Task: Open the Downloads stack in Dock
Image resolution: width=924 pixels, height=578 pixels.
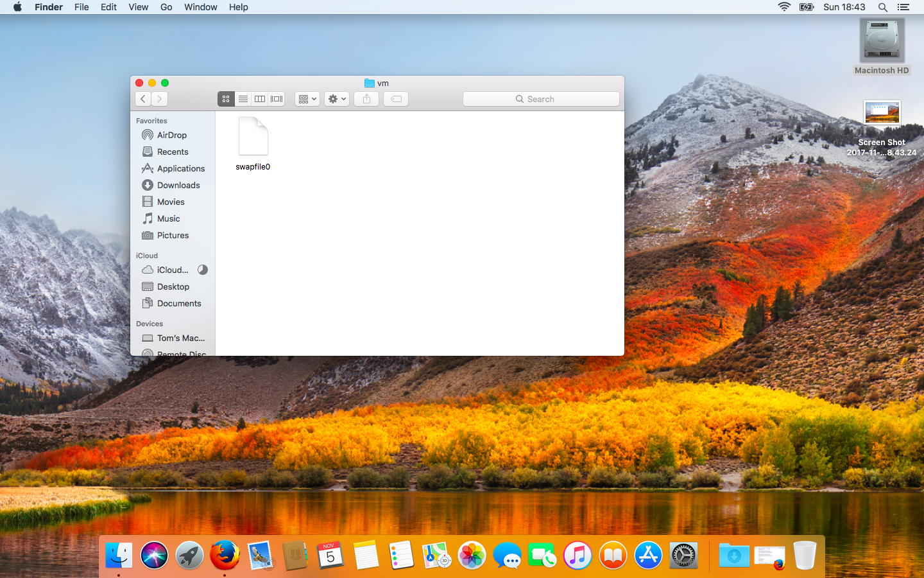Action: point(734,556)
